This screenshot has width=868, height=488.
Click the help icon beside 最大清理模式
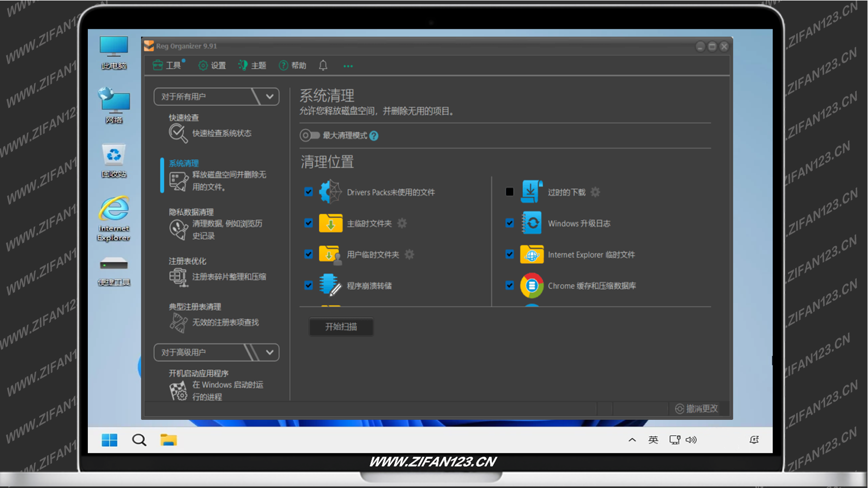pos(374,136)
